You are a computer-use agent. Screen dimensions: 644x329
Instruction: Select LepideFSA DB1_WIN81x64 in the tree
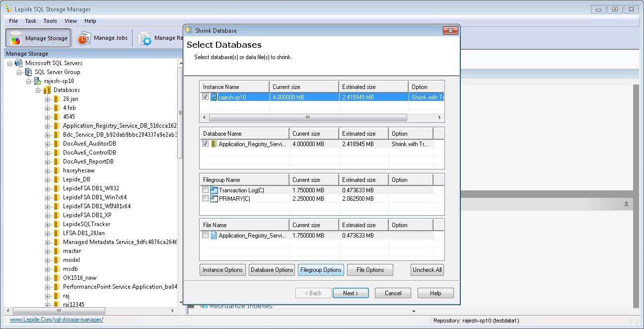click(x=97, y=206)
